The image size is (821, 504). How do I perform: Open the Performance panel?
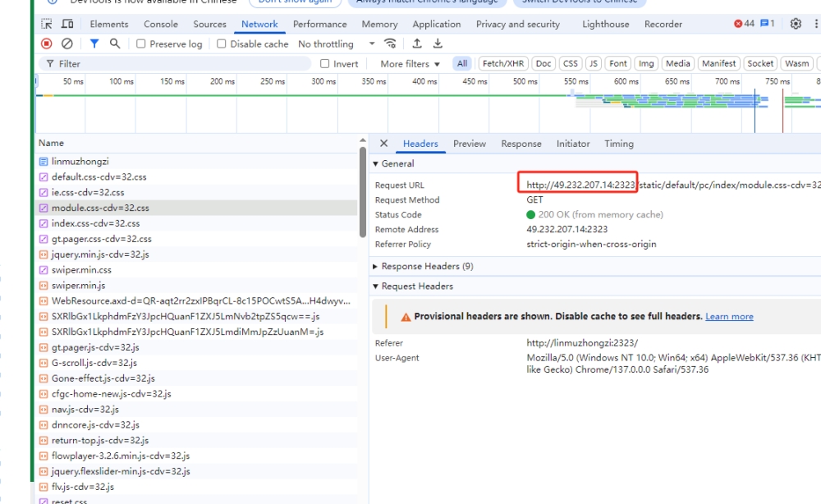tap(320, 24)
